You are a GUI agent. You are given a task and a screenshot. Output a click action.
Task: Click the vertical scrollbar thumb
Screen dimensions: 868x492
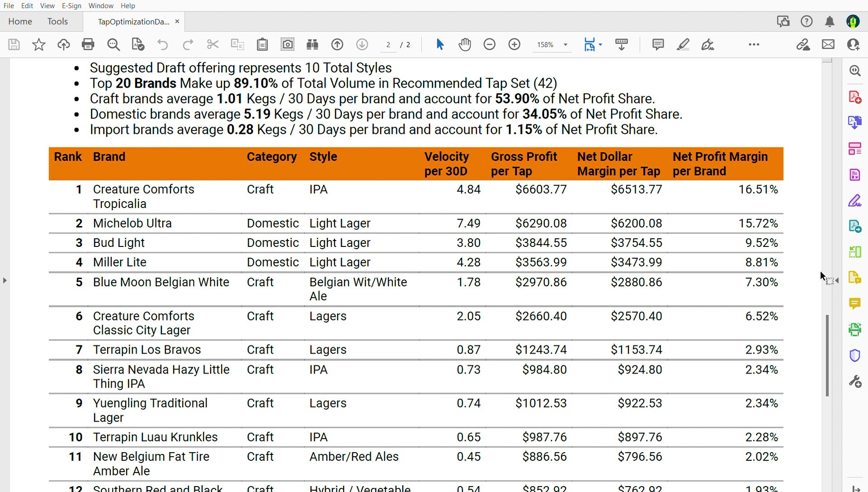coord(827,355)
